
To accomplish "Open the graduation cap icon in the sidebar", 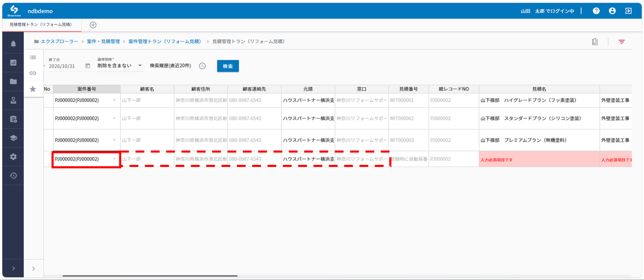I will click(13, 138).
